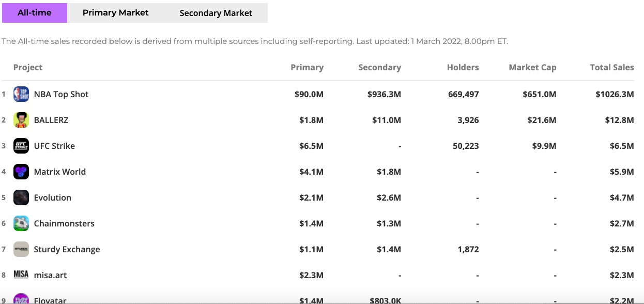644x304 pixels.
Task: Click the BALLERZ project icon
Action: (21, 120)
